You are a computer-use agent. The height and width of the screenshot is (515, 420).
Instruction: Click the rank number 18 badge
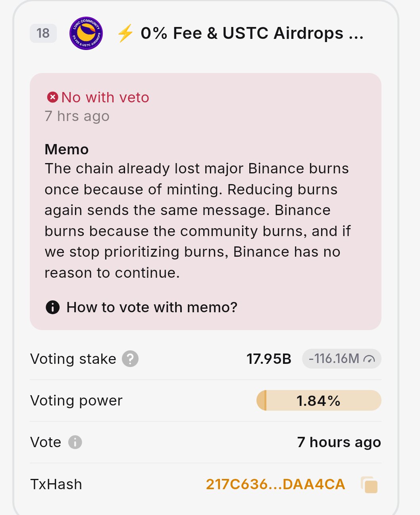[x=43, y=33]
